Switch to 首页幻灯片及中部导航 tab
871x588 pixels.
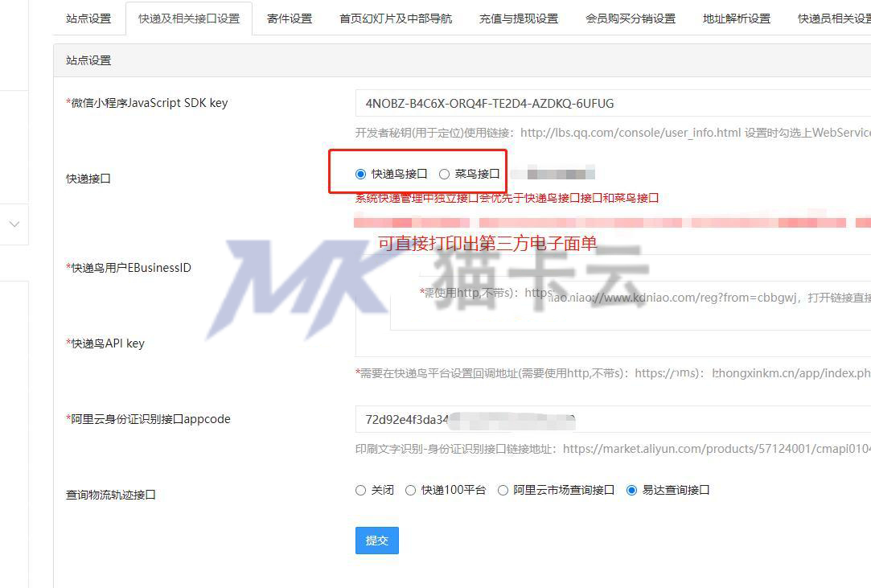pos(396,19)
